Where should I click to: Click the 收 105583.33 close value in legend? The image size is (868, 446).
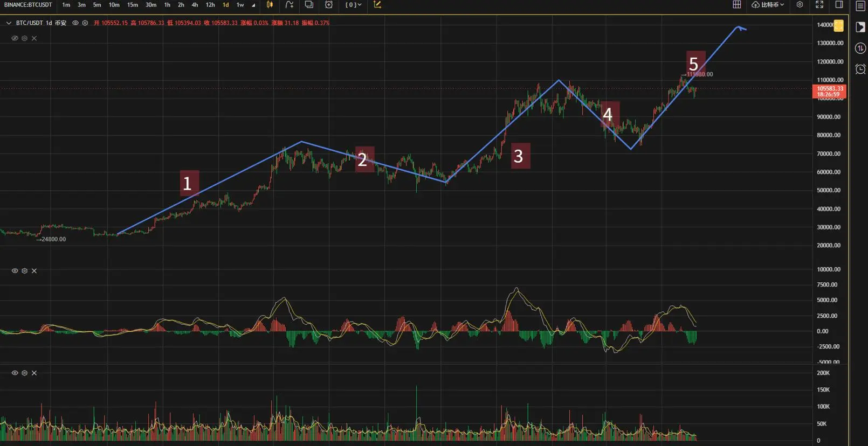point(221,23)
